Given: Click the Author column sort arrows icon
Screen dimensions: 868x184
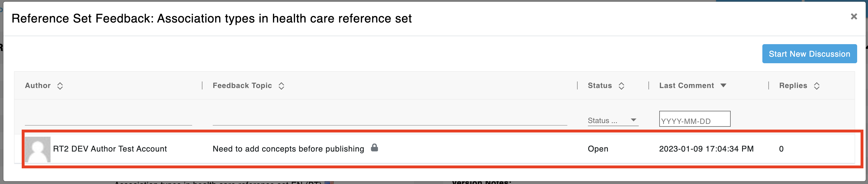Looking at the screenshot, I should pyautogui.click(x=60, y=86).
